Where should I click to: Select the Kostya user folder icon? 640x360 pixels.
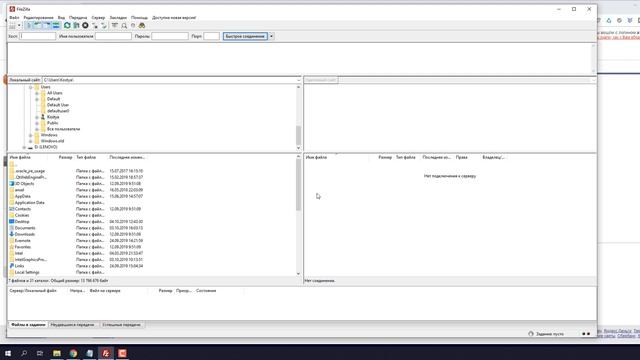[x=43, y=117]
